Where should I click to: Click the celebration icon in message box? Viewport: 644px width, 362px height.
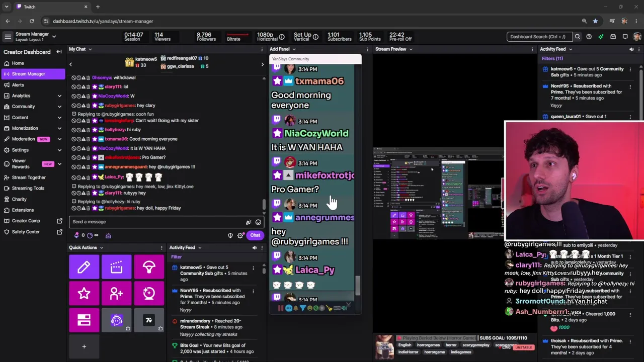click(x=248, y=222)
